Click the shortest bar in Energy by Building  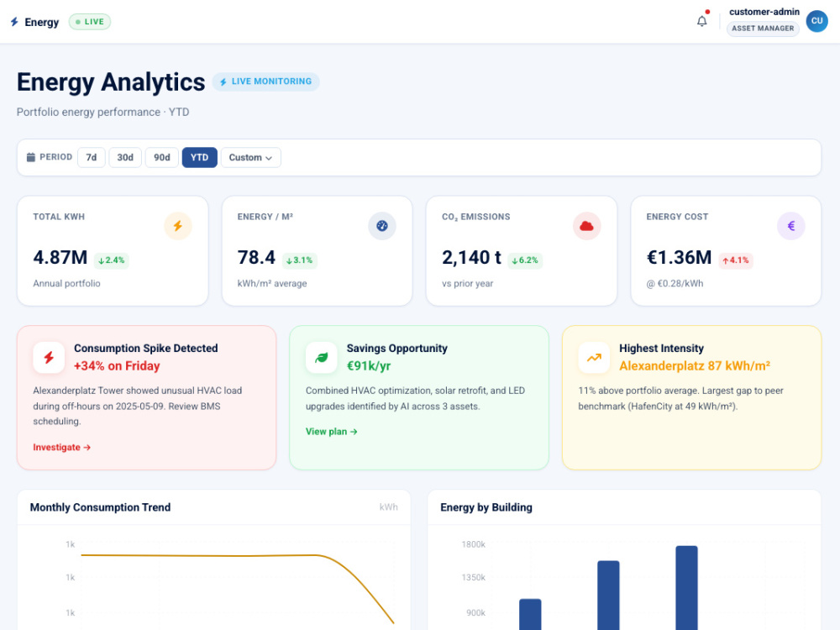(530, 615)
